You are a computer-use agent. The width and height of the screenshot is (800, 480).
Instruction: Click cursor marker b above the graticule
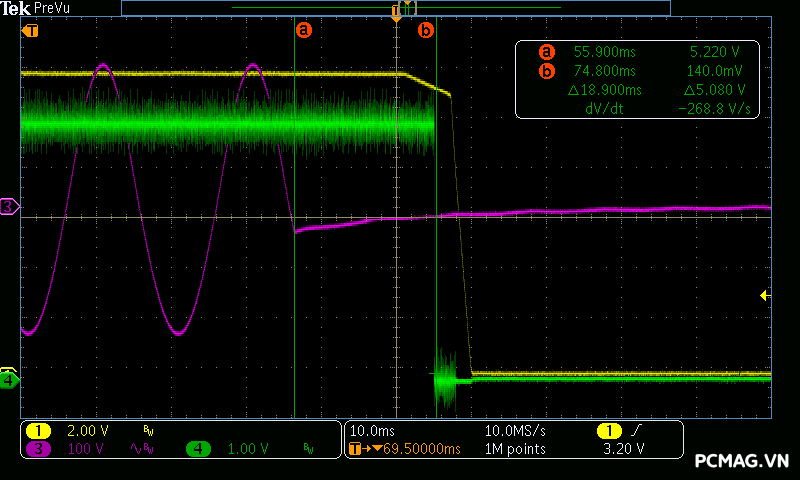(x=426, y=30)
